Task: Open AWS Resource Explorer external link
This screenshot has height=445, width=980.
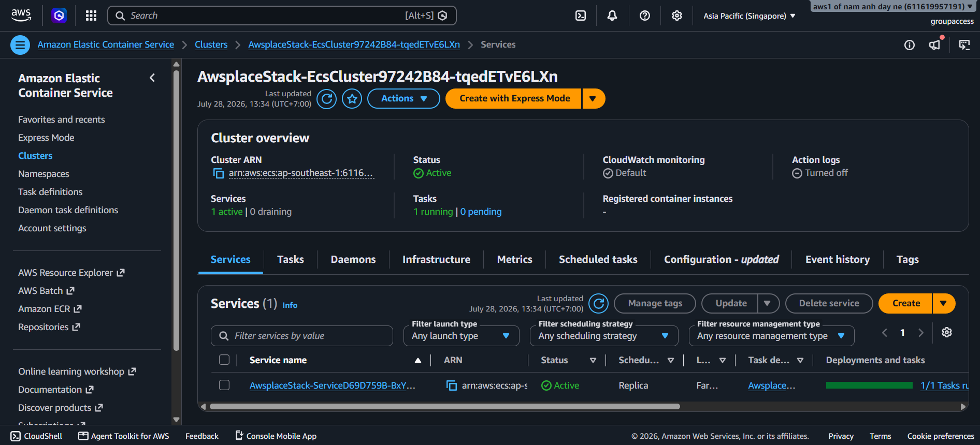Action: (x=71, y=273)
